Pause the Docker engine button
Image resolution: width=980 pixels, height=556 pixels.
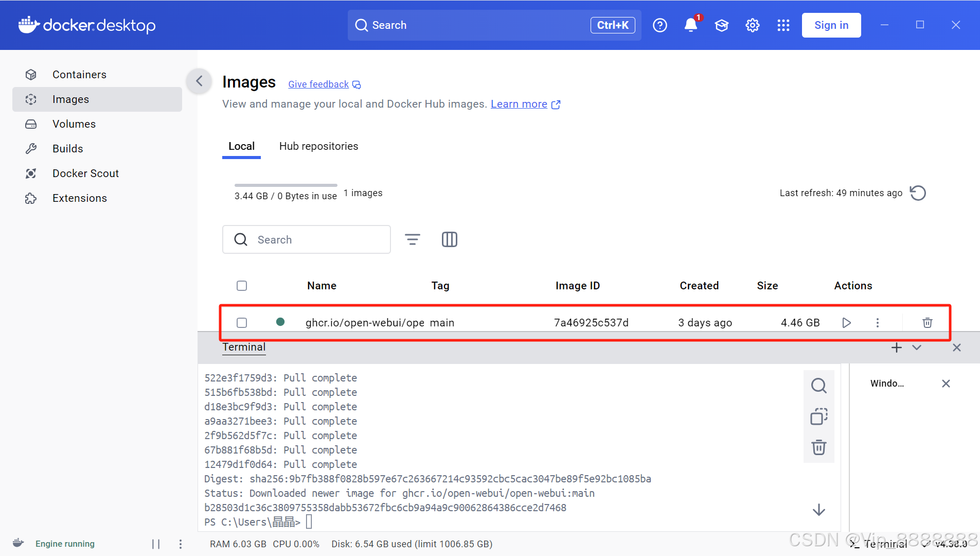coord(156,544)
